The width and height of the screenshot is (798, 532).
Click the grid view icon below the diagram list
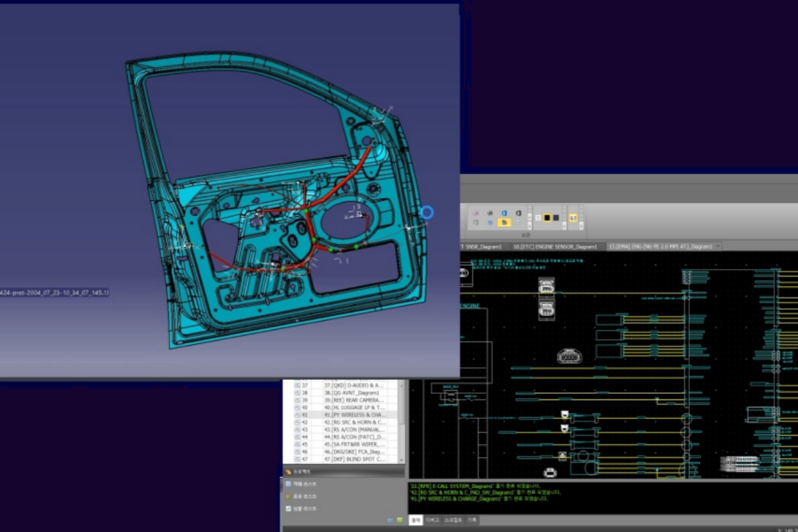pyautogui.click(x=390, y=520)
